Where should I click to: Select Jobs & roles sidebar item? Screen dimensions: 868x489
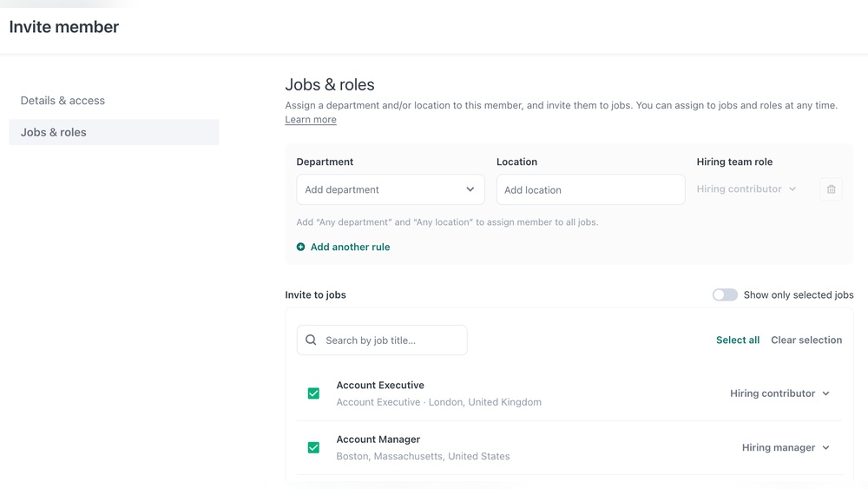[54, 132]
